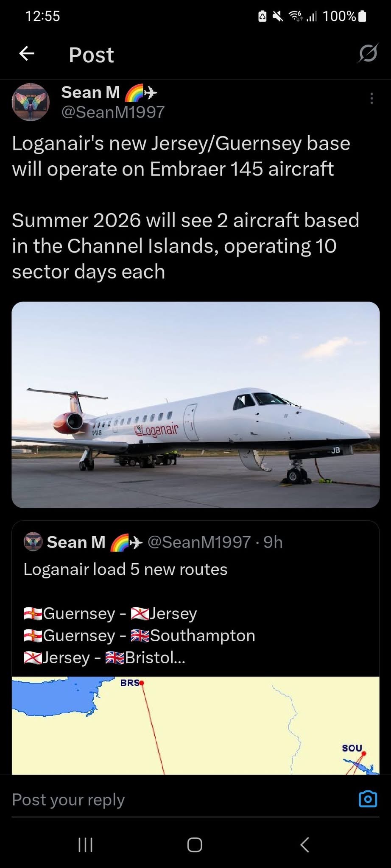Tap the muted sound status icon

pos(278,16)
